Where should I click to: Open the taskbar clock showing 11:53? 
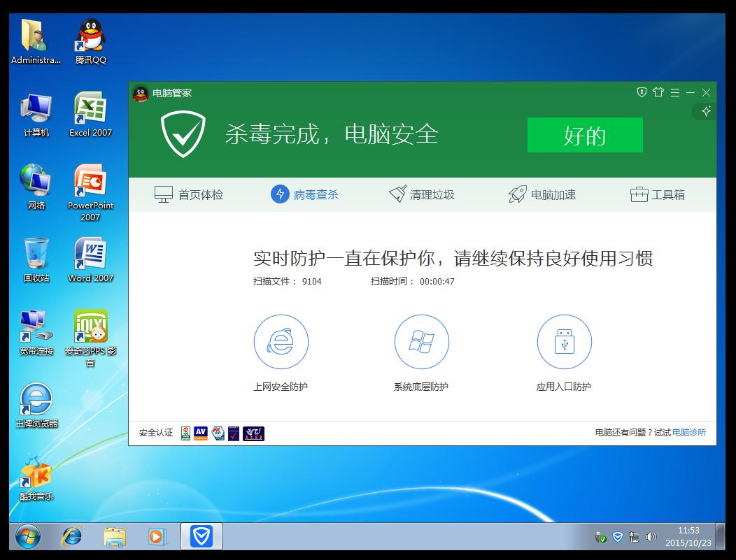(688, 536)
